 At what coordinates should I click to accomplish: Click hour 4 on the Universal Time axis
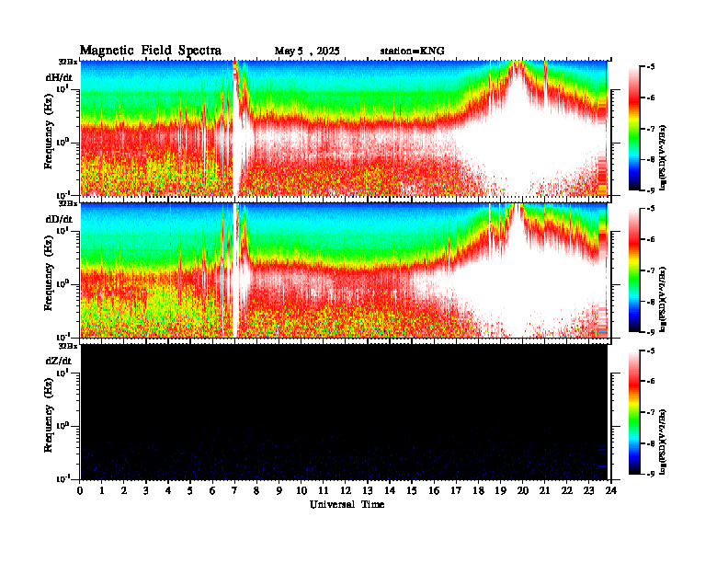pyautogui.click(x=168, y=490)
